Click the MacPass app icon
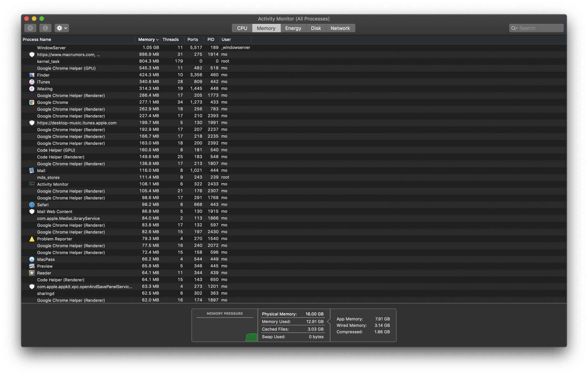 tap(32, 259)
